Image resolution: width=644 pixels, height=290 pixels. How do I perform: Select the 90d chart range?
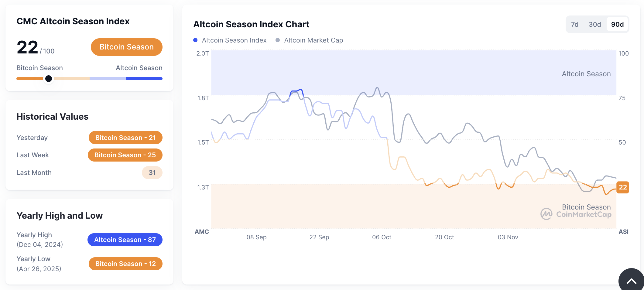tap(617, 24)
